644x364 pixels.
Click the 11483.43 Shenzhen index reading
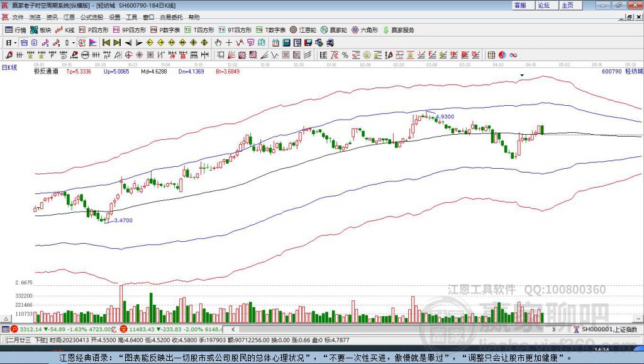coord(142,329)
